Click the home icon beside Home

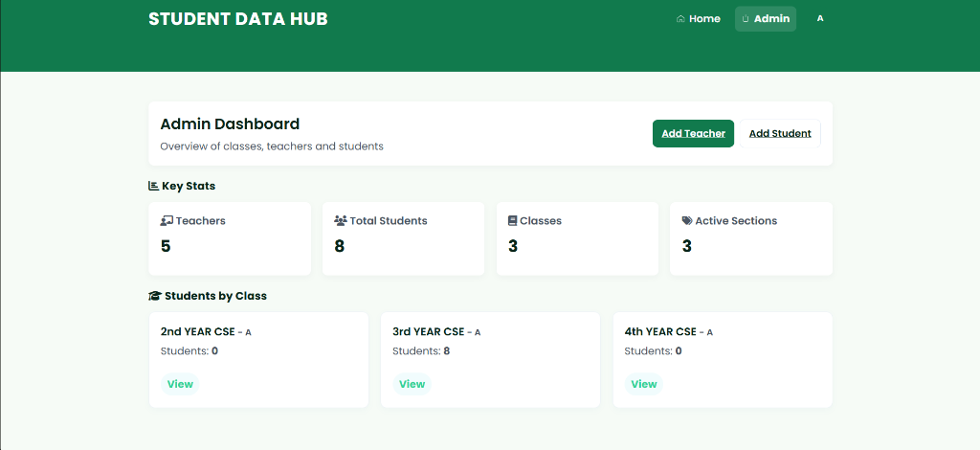tap(680, 19)
